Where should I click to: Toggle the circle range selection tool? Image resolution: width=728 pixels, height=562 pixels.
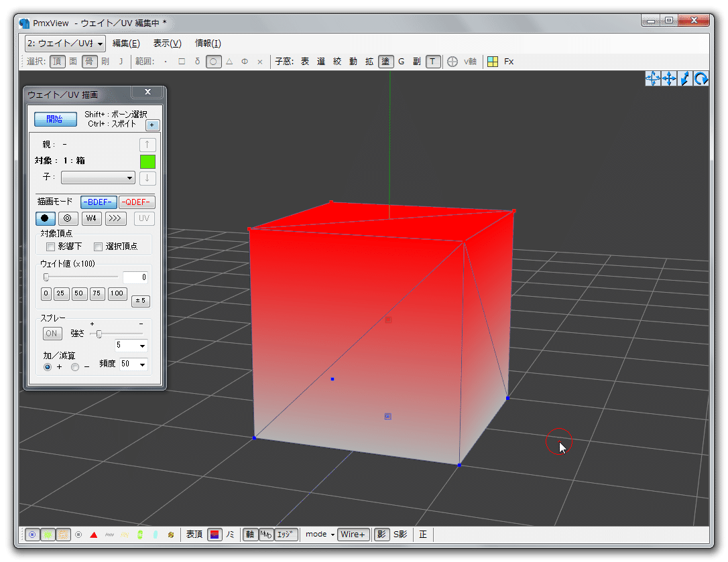(213, 61)
